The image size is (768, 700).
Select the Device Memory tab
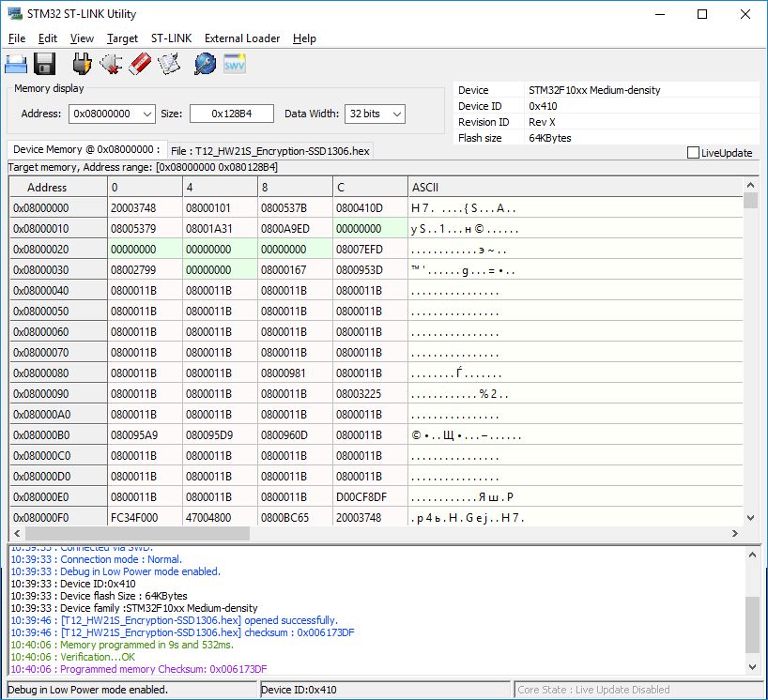tap(84, 149)
